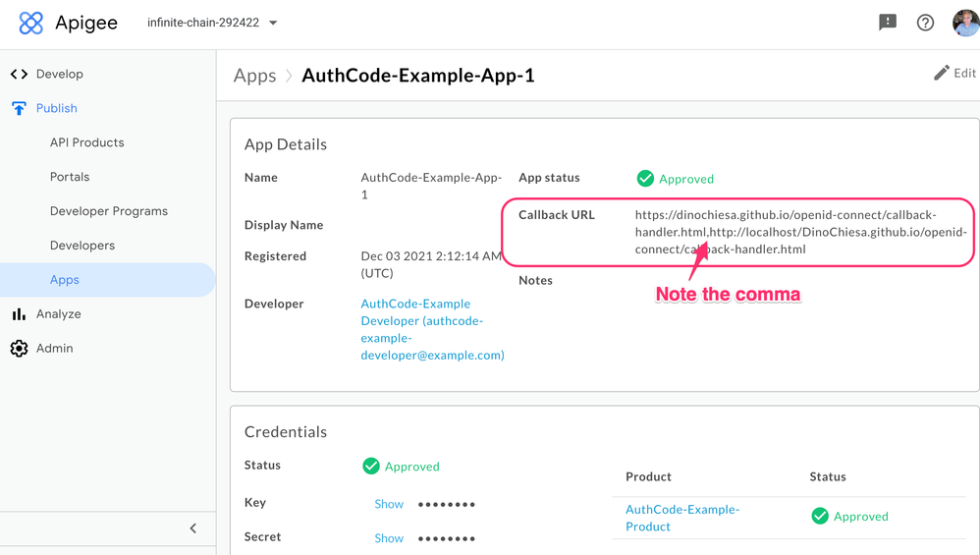
Task: Open the help question mark icon
Action: [925, 23]
